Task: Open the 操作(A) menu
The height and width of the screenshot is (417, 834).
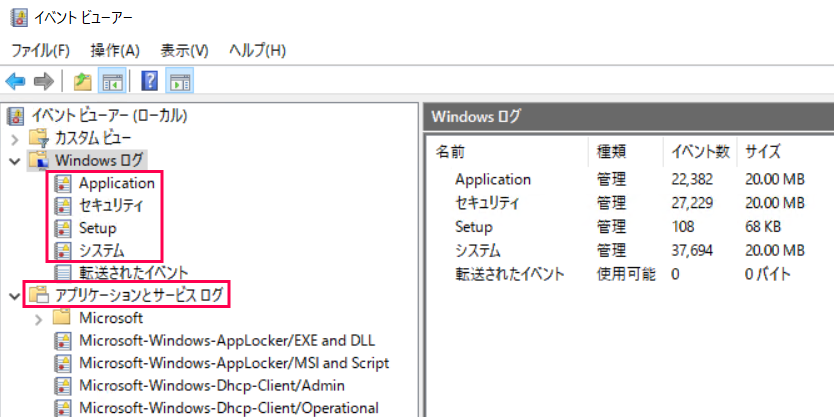Action: (x=115, y=51)
